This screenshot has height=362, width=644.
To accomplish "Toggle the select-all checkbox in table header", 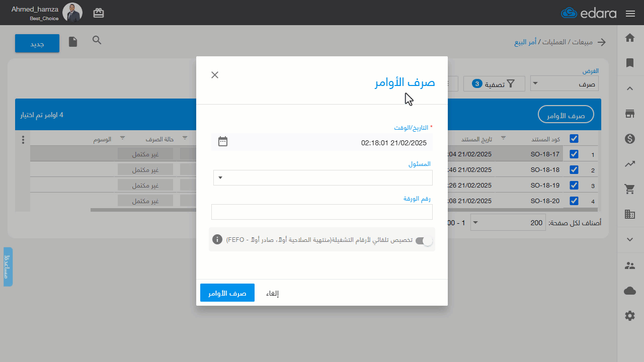I will click(574, 138).
